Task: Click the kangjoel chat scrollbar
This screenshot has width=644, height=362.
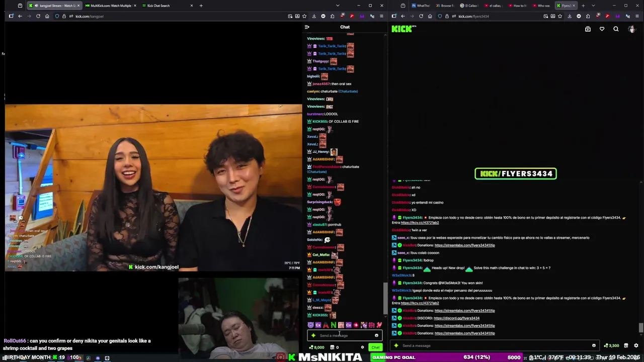Action: coord(386,298)
